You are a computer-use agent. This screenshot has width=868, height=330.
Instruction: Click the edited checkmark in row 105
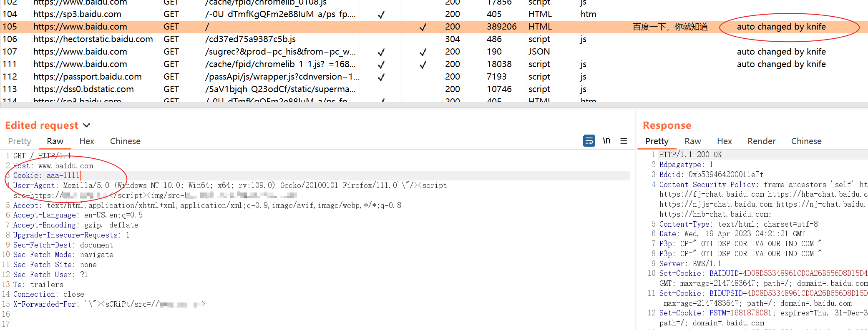click(423, 27)
